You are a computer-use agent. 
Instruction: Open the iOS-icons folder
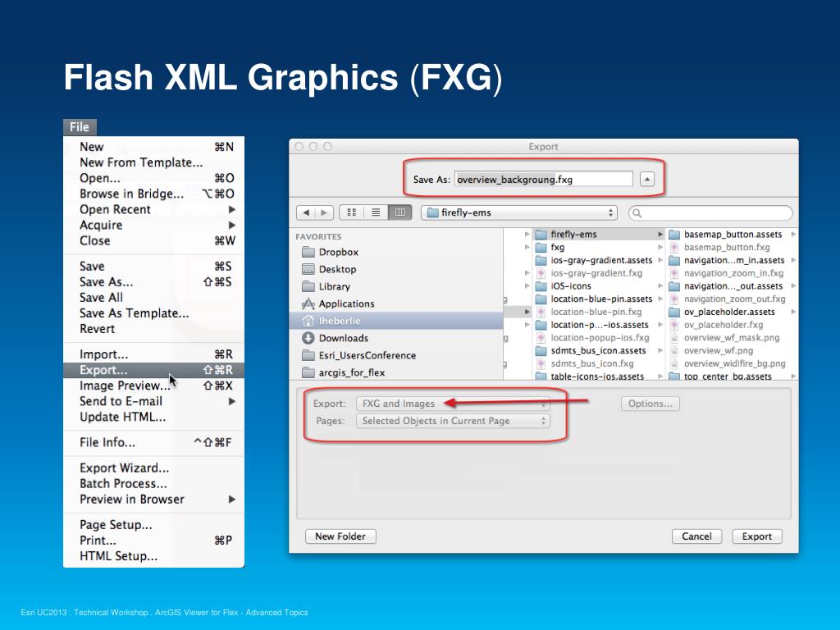coord(599,286)
